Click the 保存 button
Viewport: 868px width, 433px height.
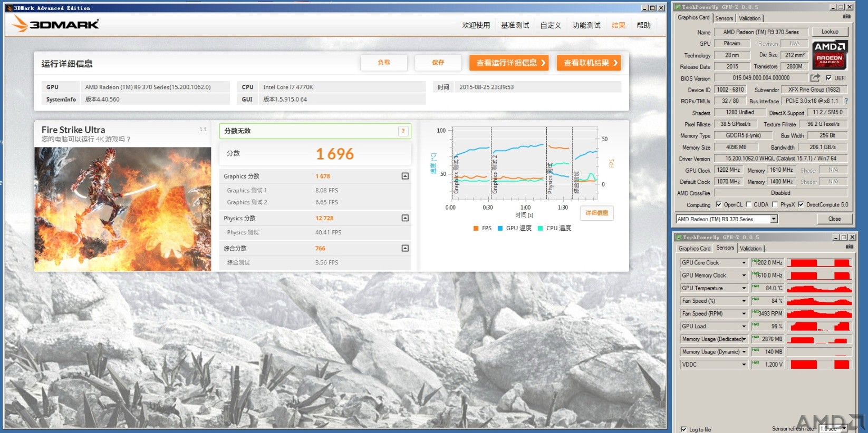tap(438, 63)
